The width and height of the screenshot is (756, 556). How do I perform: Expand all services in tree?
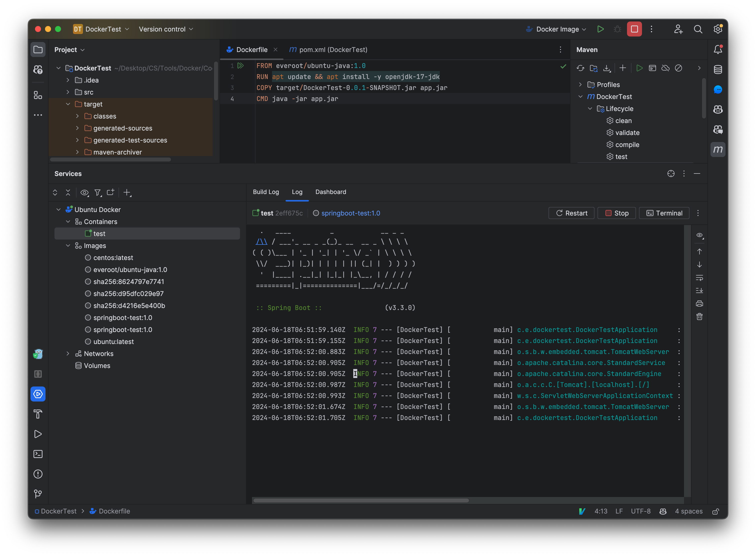55,192
